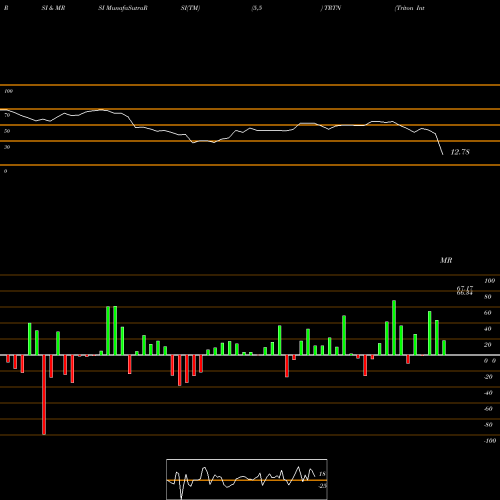Image resolution: width=500 pixels, height=500 pixels.
Task: Click the 70 level label on RSI axis
Action: coord(7,115)
